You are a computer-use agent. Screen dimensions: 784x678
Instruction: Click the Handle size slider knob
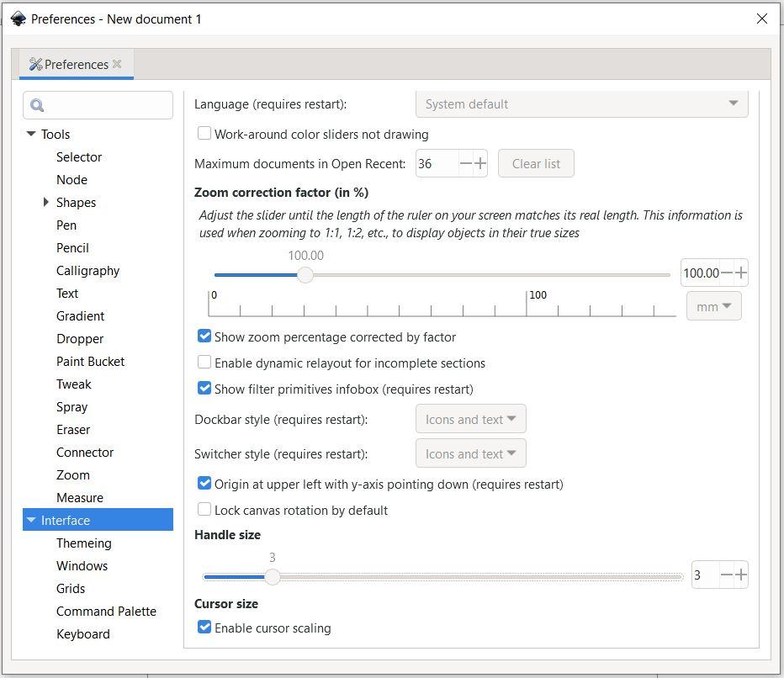[x=272, y=577]
